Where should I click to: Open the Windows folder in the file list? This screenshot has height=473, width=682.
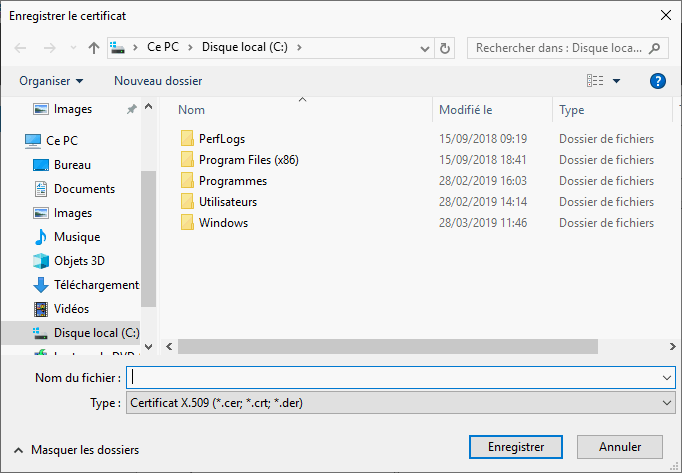223,223
